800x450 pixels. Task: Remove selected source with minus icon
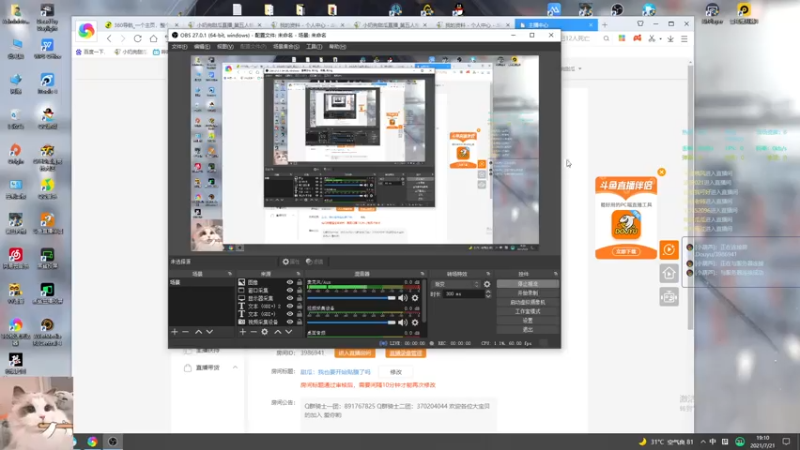pos(254,332)
